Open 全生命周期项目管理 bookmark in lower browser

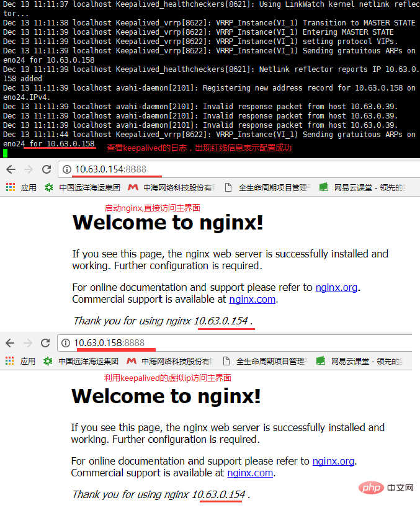[x=272, y=361]
